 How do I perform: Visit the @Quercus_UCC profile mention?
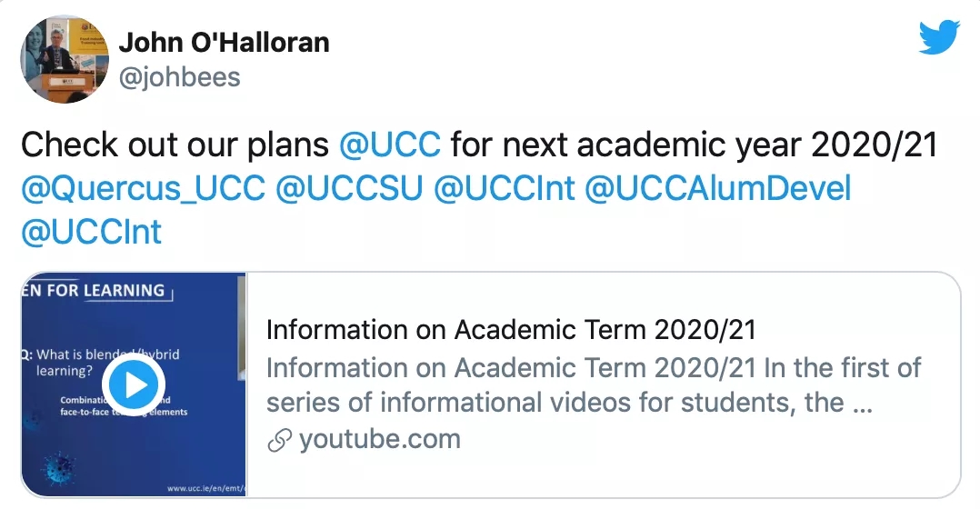[143, 188]
